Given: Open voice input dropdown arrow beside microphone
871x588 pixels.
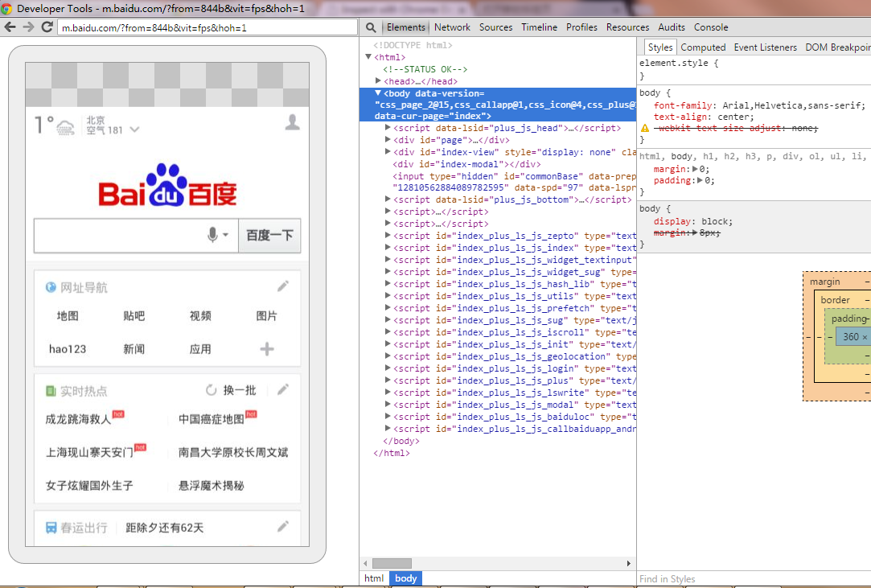Looking at the screenshot, I should (225, 235).
